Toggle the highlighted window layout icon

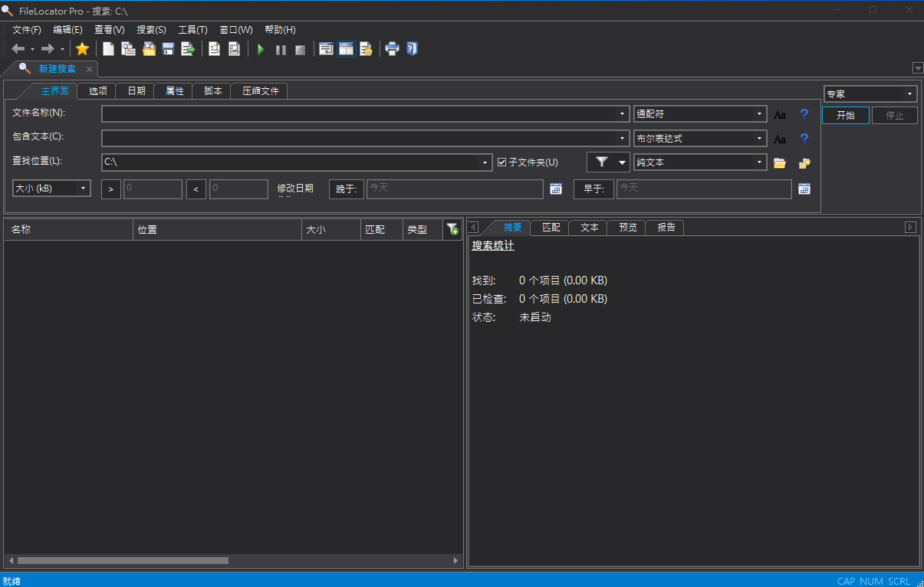pos(347,49)
